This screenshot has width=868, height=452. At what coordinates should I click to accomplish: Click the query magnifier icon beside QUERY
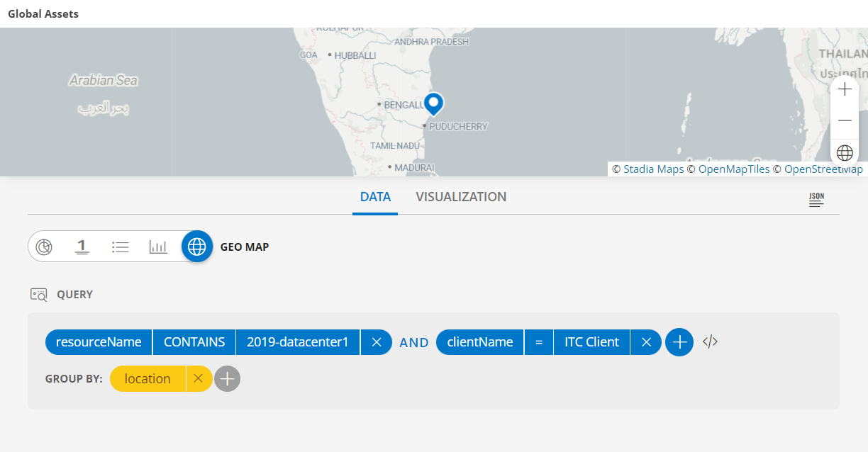38,294
